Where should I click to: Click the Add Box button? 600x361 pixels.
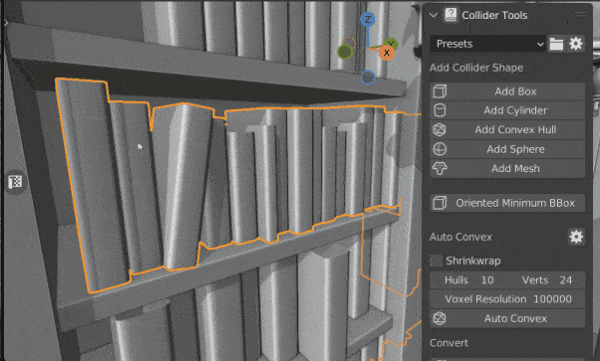click(507, 91)
